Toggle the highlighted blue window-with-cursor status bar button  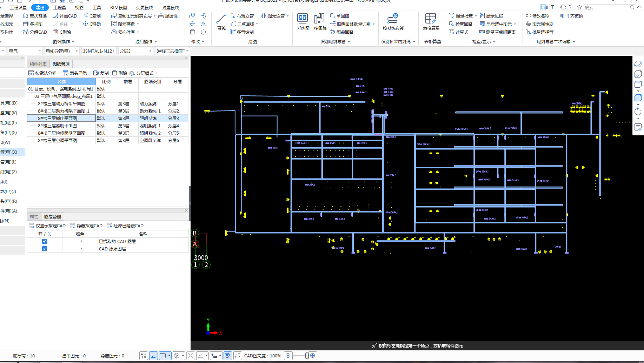pos(228,356)
